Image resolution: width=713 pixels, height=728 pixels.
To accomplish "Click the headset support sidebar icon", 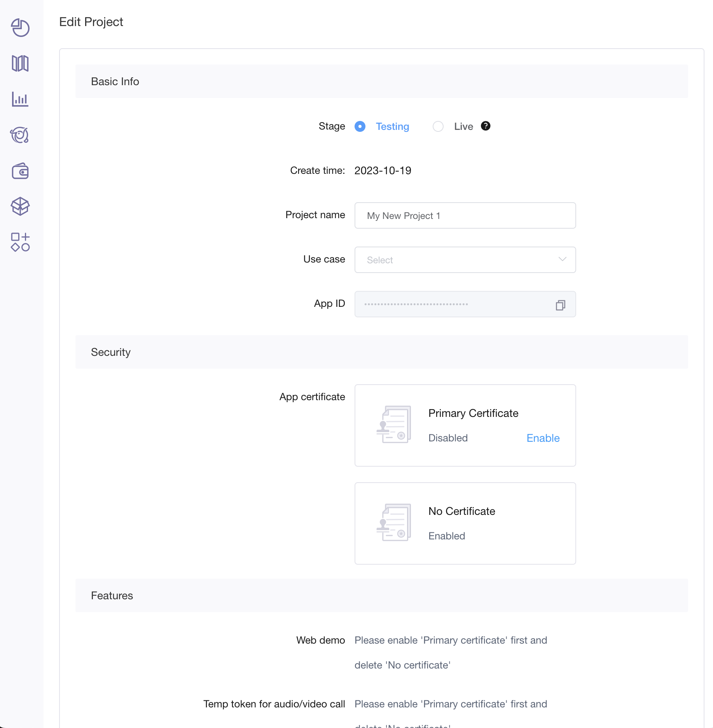I will pyautogui.click(x=20, y=135).
